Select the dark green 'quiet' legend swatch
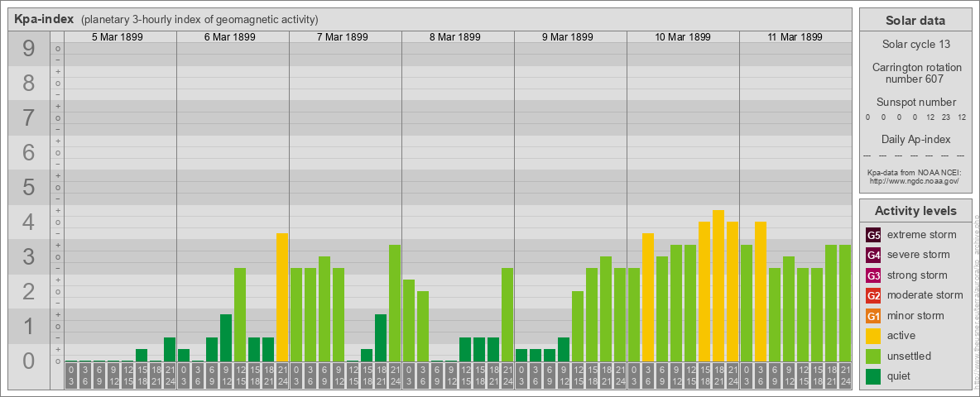980x397 pixels. pos(873,376)
